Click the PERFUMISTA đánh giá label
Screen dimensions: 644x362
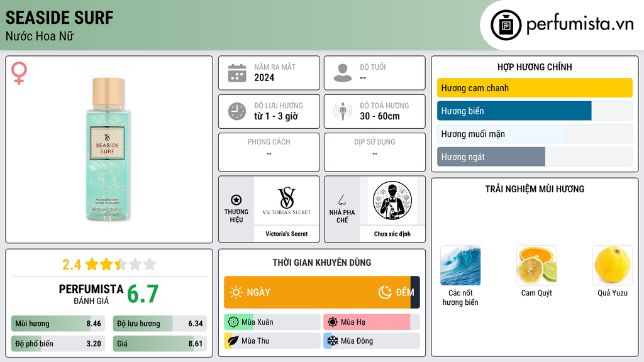(x=91, y=294)
